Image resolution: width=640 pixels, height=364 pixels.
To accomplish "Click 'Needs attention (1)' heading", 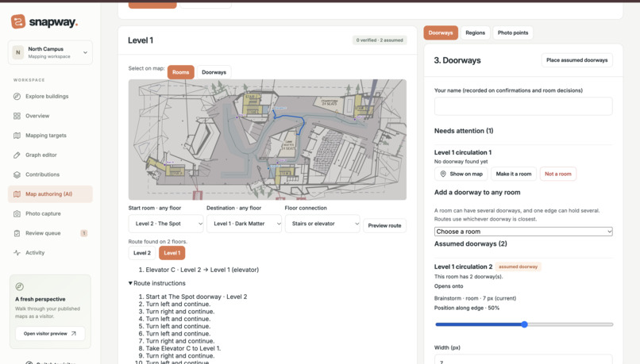I will click(x=464, y=131).
